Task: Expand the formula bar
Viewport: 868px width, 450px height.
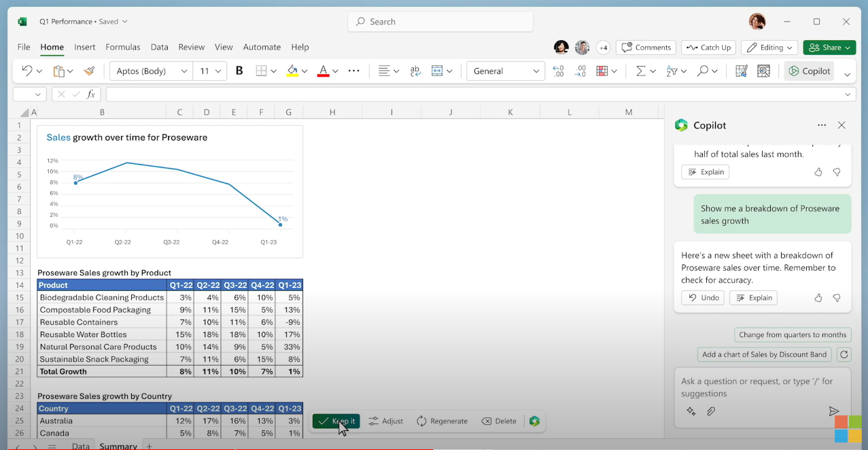Action: click(848, 94)
